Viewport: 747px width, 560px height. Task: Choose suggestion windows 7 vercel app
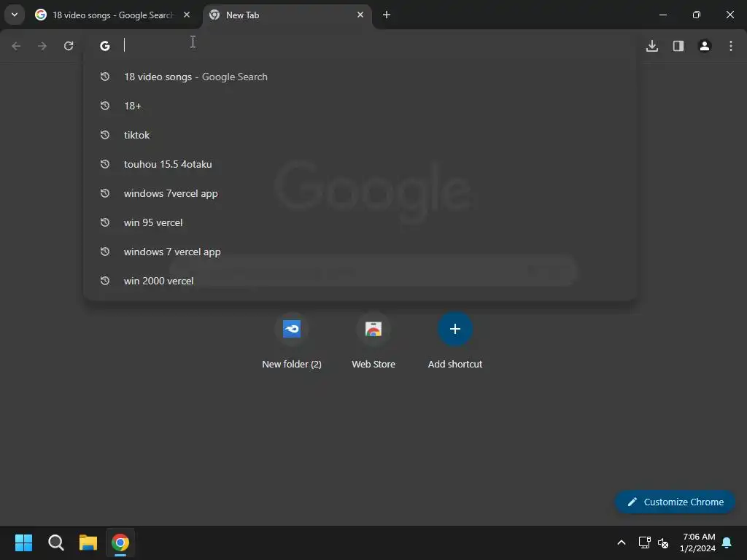coord(360,252)
